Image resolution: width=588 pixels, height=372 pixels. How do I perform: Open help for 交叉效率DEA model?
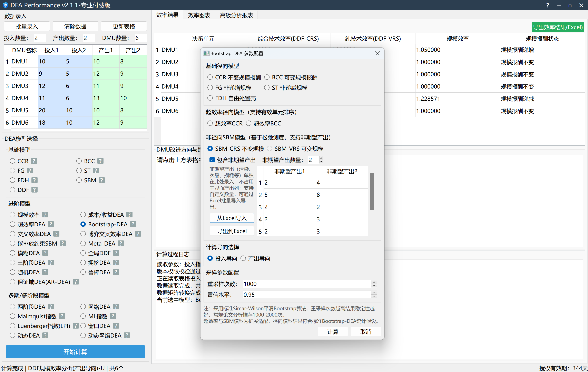56,234
